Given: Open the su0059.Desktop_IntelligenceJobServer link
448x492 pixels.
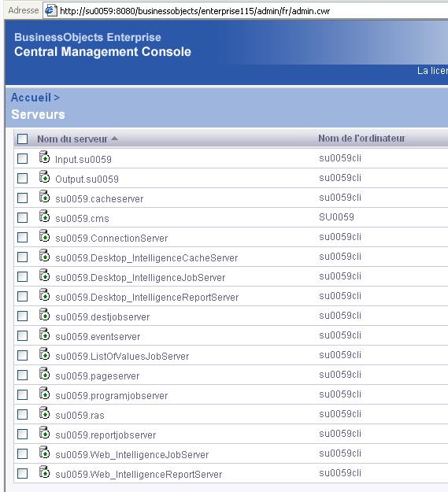Looking at the screenshot, I should (x=140, y=277).
